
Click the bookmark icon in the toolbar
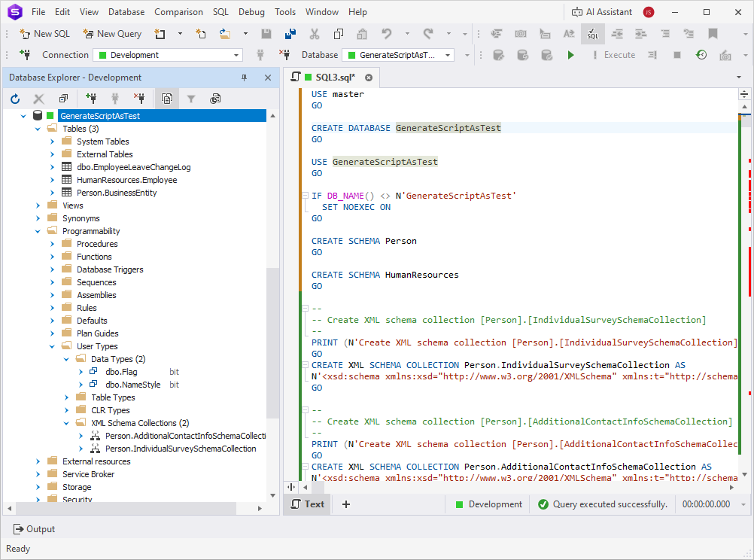tap(713, 34)
